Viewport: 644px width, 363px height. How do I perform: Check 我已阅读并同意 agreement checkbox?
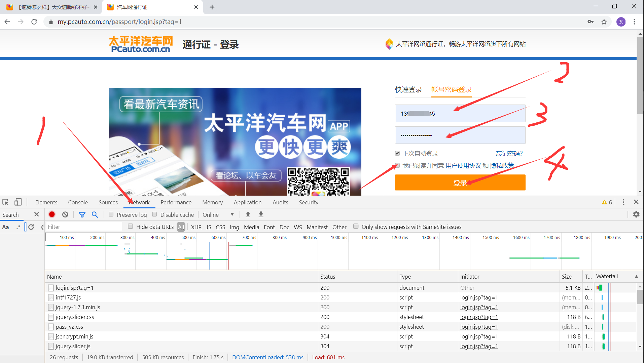(397, 165)
